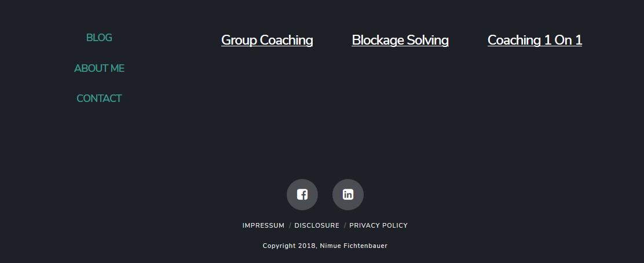Select the underlined Blockage Solving heading
Image resolution: width=644 pixels, height=263 pixels.
400,40
